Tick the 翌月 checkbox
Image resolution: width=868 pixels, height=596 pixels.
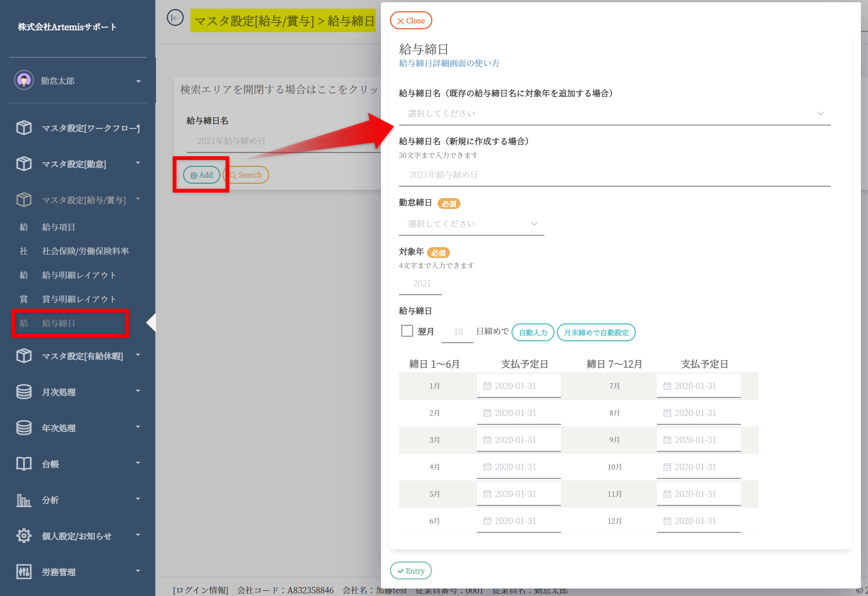click(407, 331)
